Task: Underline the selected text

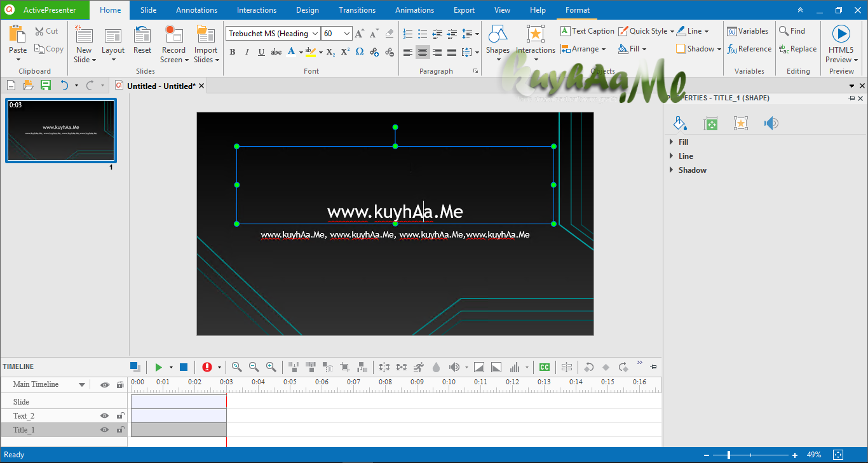Action: tap(261, 52)
